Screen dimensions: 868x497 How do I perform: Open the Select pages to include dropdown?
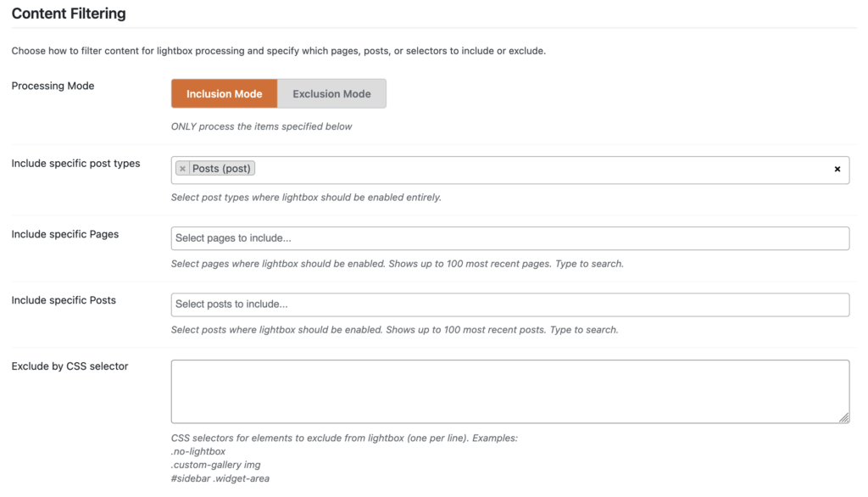pyautogui.click(x=509, y=238)
